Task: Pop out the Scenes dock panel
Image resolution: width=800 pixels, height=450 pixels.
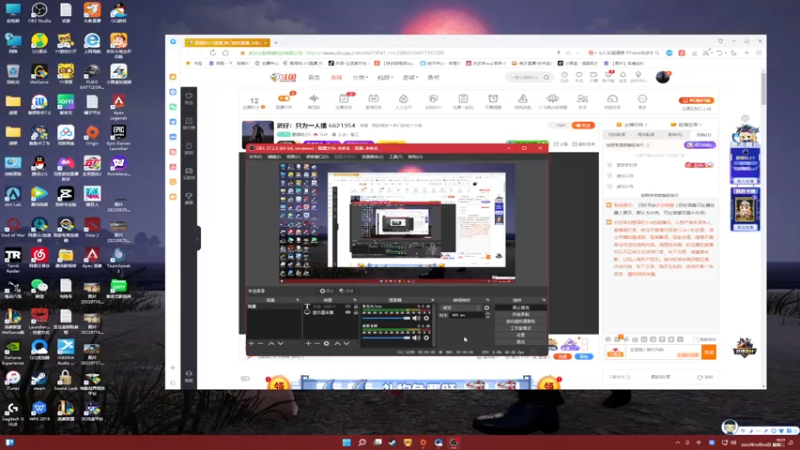Action: [297, 300]
